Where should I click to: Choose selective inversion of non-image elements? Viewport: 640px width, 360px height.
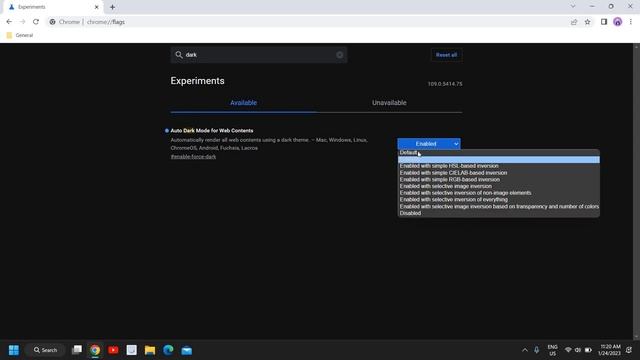tap(499, 193)
